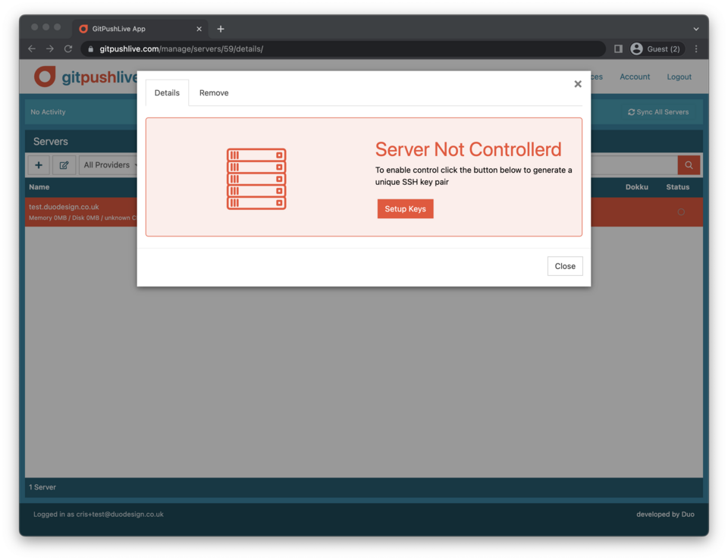This screenshot has height=560, width=728.
Task: Click the No Activity label
Action: coord(48,112)
